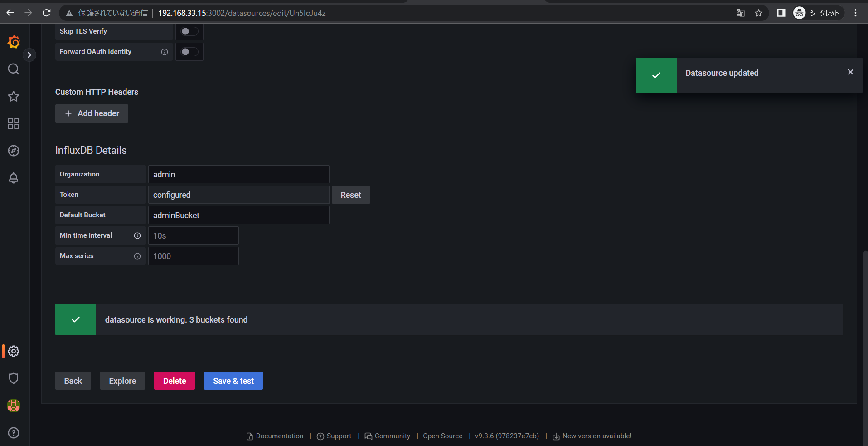Click the Grafana logo home icon
The width and height of the screenshot is (868, 446).
(14, 42)
